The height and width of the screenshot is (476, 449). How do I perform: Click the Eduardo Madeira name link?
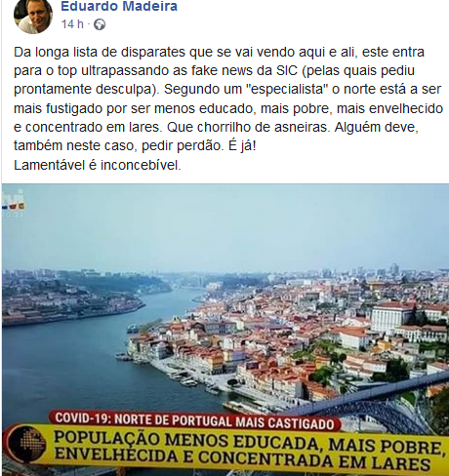[119, 6]
